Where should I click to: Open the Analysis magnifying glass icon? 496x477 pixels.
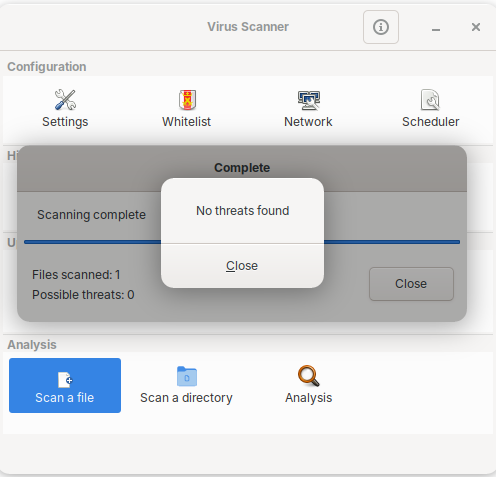pos(309,376)
